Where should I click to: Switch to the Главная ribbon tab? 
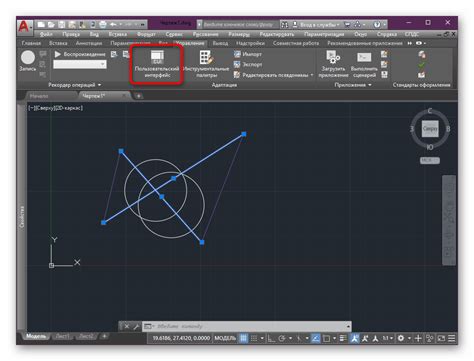click(31, 43)
